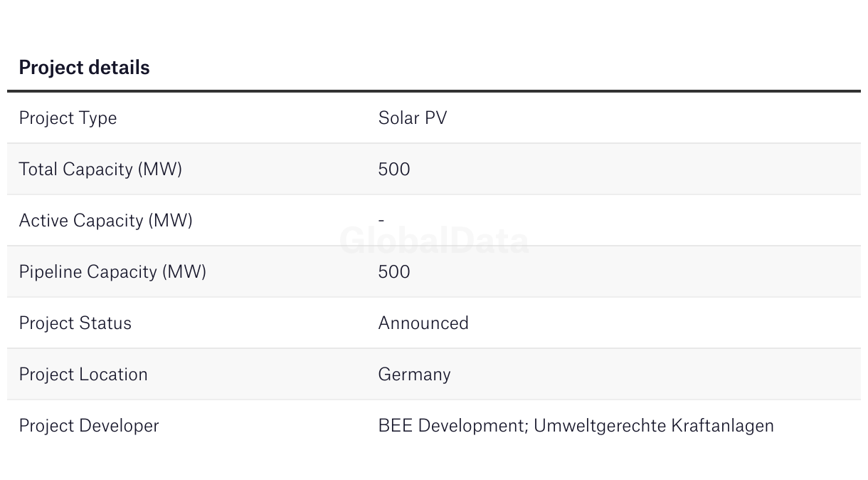Select the Project Developer label
868x480 pixels.
point(89,426)
